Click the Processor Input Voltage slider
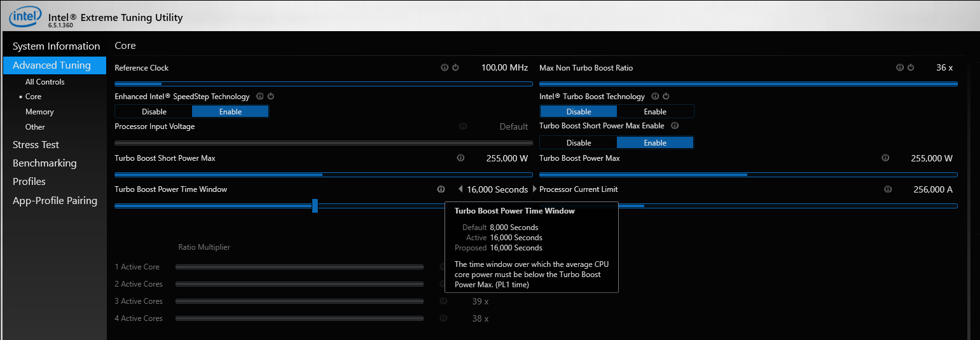 (324, 143)
